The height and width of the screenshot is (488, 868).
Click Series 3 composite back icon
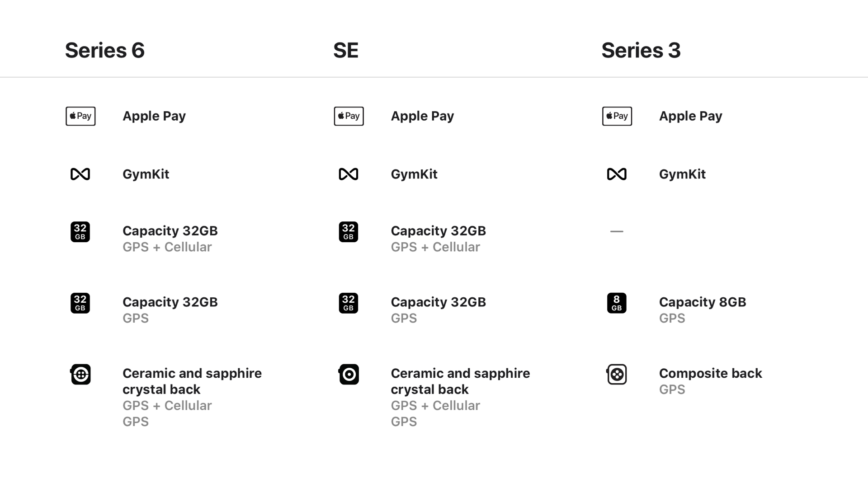tap(617, 374)
